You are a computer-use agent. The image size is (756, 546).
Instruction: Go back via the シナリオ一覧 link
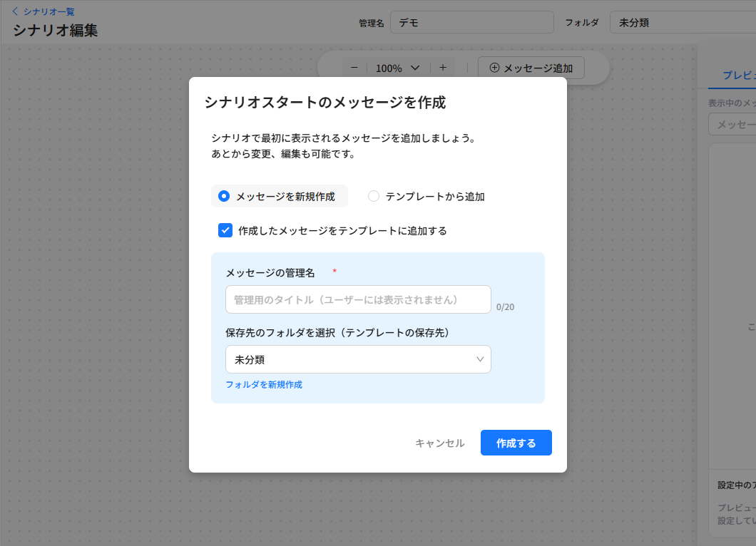[48, 11]
